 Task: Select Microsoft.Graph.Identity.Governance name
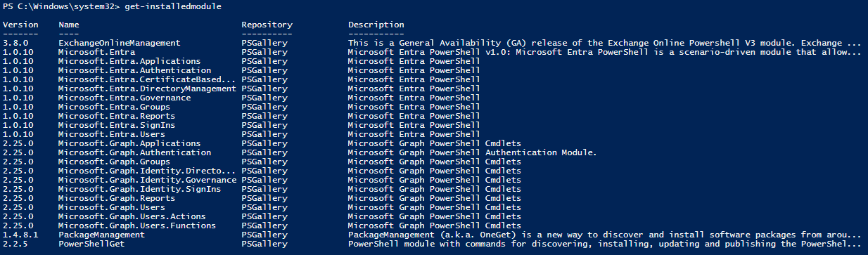tap(147, 180)
